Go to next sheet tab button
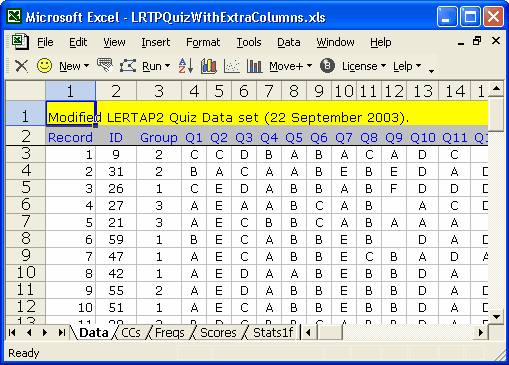509x365 pixels. (45, 333)
